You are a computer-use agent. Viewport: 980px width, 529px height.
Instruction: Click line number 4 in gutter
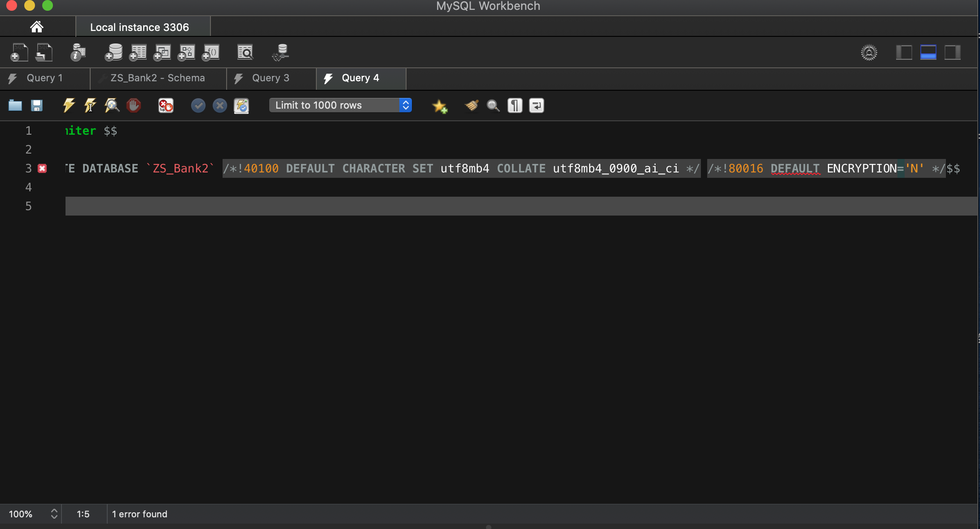[x=29, y=187]
